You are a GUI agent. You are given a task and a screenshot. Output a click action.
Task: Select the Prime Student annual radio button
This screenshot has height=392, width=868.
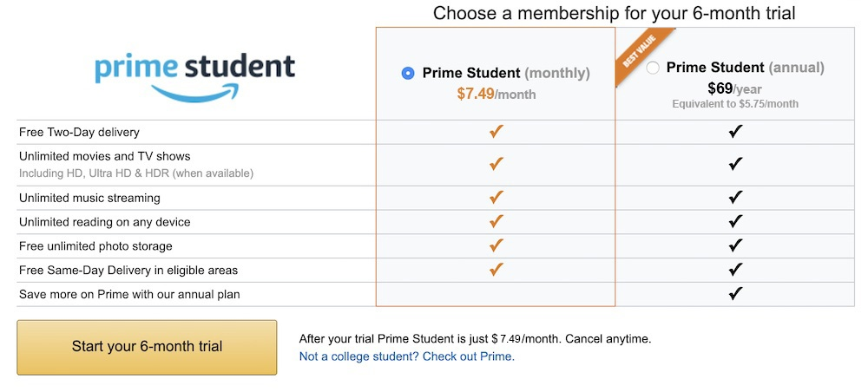(x=654, y=68)
